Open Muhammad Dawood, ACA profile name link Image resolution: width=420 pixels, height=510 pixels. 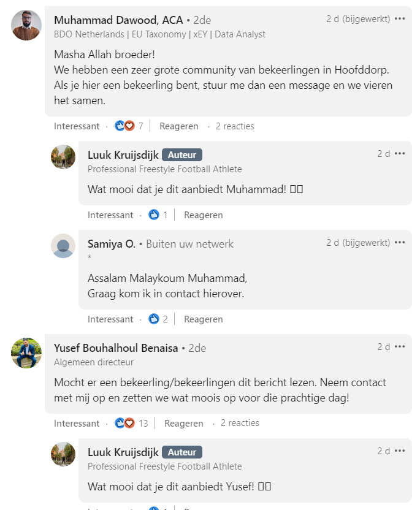(x=118, y=20)
